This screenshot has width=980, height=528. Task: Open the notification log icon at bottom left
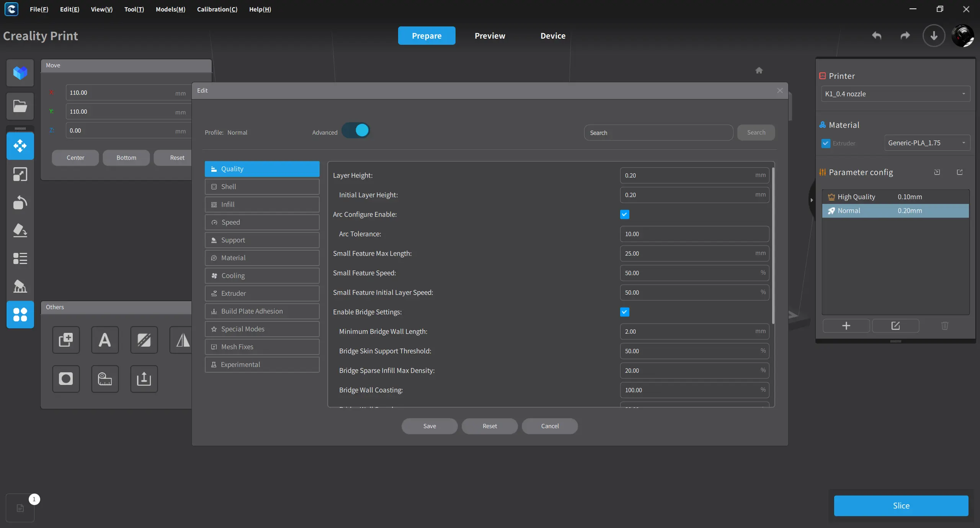pyautogui.click(x=20, y=508)
